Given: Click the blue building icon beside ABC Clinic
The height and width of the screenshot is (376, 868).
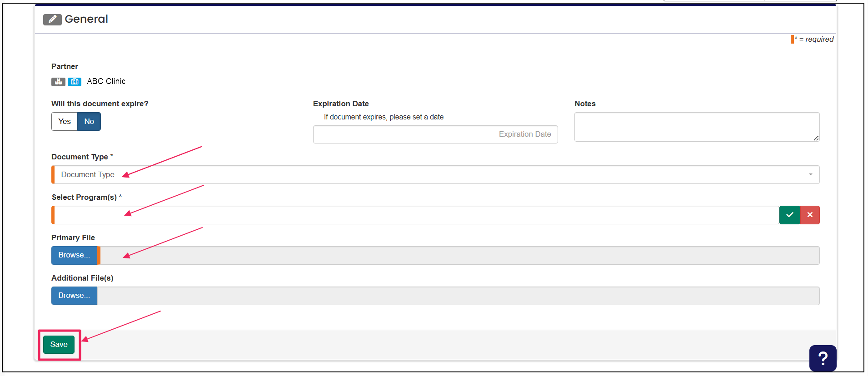Looking at the screenshot, I should click(75, 82).
